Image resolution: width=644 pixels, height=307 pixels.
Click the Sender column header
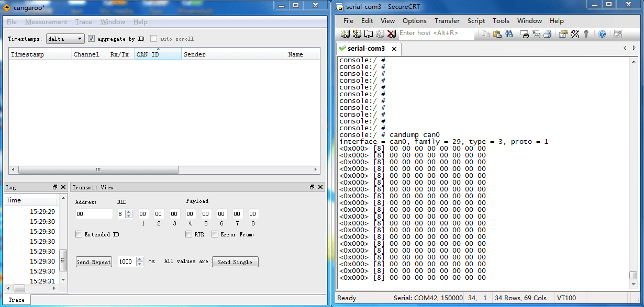[x=234, y=54]
